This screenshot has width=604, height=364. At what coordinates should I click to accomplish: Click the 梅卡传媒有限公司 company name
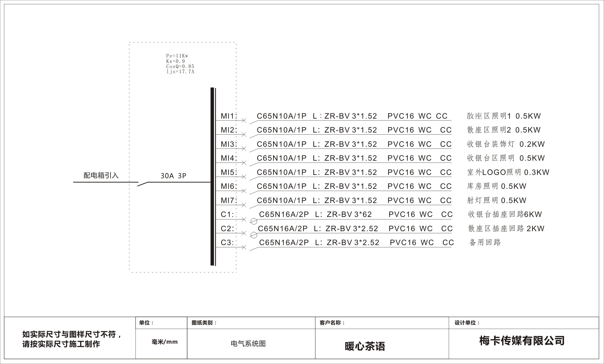[522, 340]
